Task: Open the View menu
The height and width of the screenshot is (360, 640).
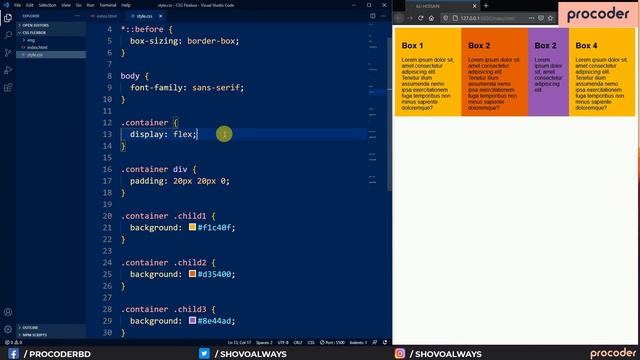Action: click(66, 5)
